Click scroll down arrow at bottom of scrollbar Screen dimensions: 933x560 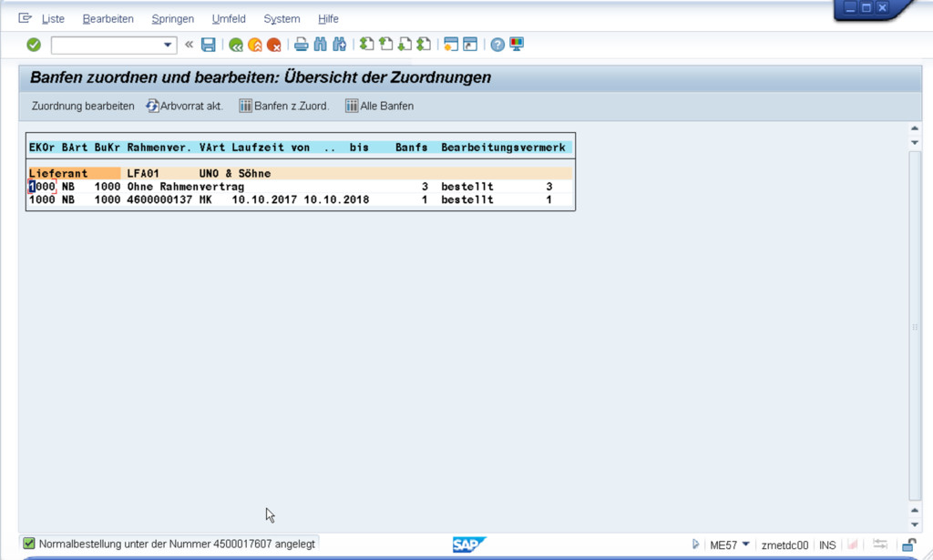915,524
